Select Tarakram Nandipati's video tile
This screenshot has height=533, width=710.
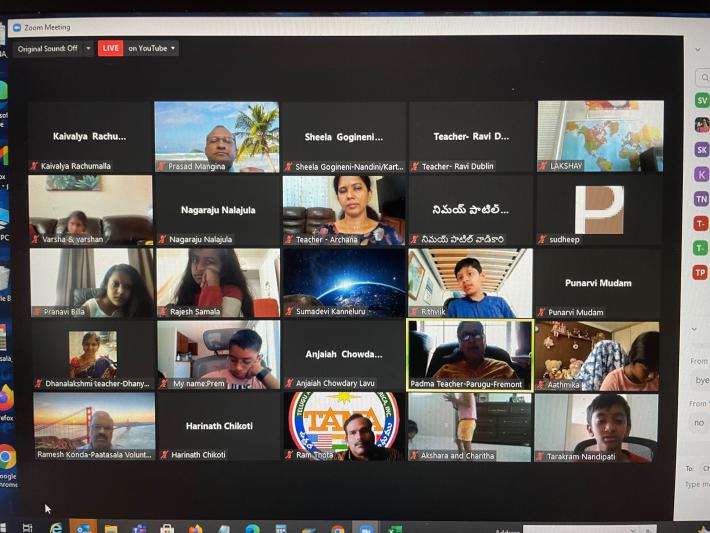pyautogui.click(x=596, y=428)
